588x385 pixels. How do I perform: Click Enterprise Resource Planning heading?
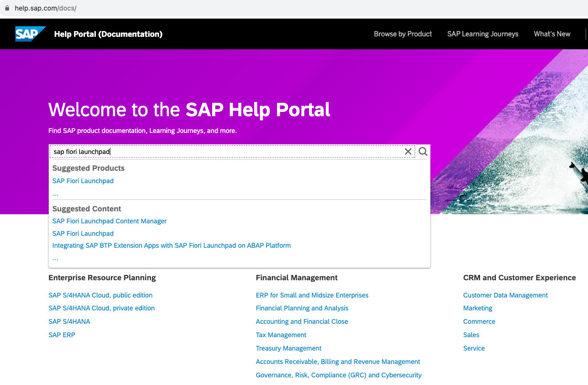(x=102, y=277)
